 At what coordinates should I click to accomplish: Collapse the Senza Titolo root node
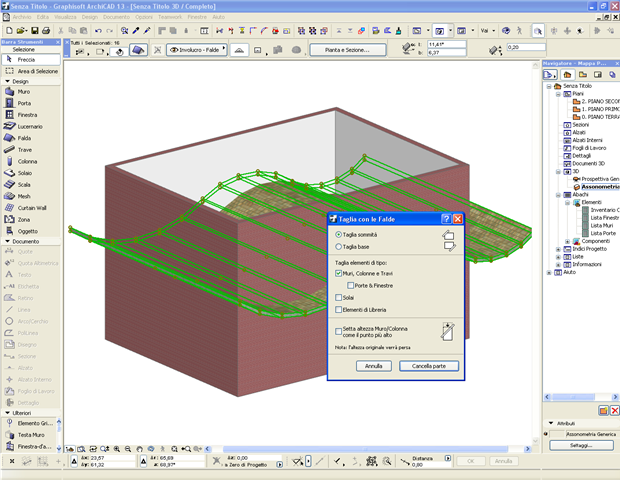(549, 86)
